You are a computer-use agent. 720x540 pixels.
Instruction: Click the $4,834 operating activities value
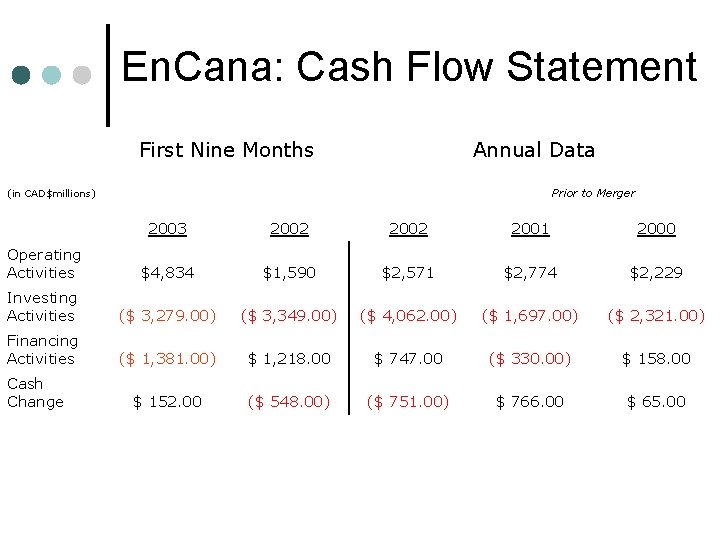coord(167,273)
